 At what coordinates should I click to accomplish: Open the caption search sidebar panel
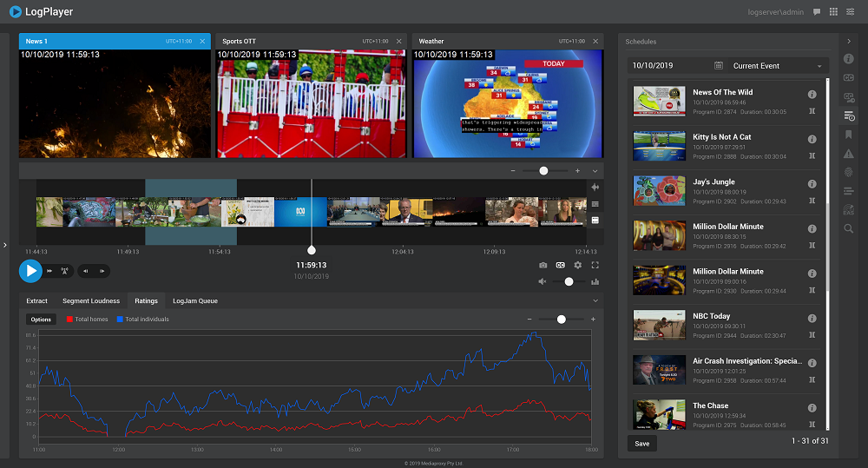pyautogui.click(x=849, y=97)
